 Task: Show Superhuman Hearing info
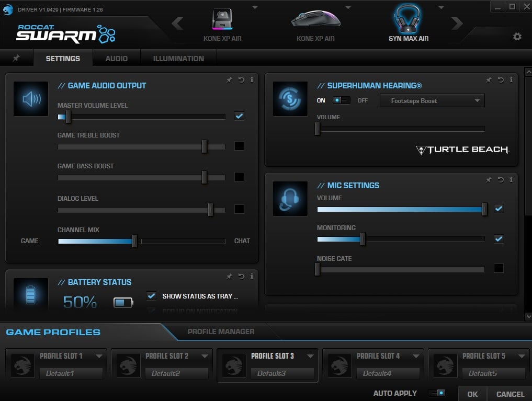(x=511, y=80)
